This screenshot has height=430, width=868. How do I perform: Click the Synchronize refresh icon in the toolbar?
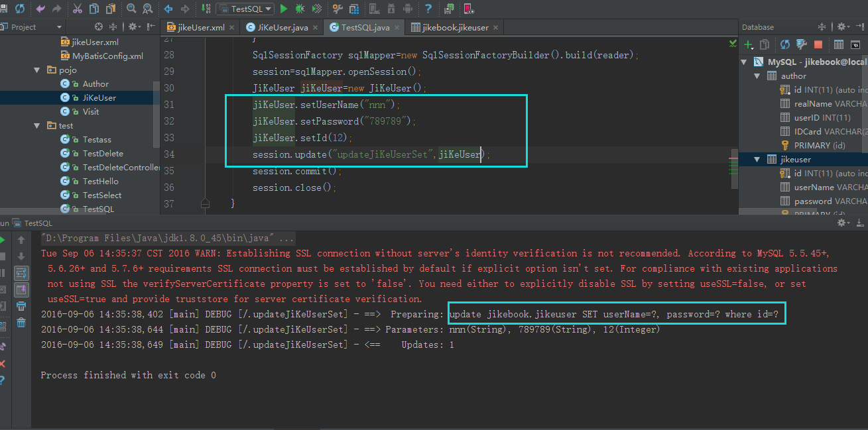20,9
